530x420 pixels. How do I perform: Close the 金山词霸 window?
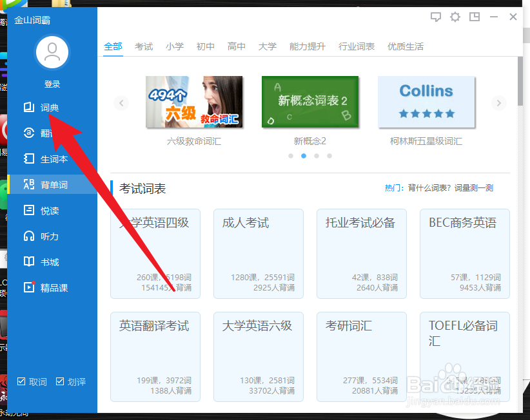tap(513, 17)
